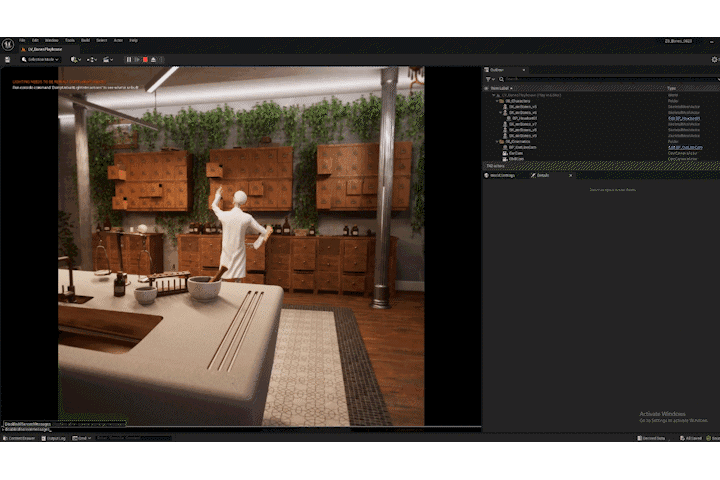720x480 pixels.
Task: Open the Select menu
Action: 101,40
